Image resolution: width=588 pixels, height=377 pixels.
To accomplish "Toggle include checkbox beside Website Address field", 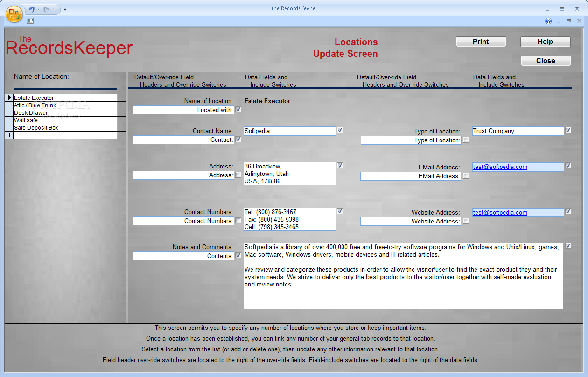I will click(568, 211).
